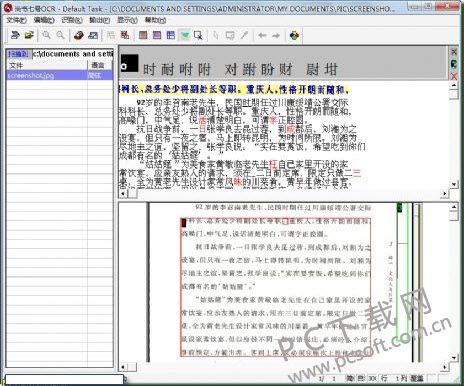Right arrow of image panel horizontal scrollbar
Screen dimensions: 464x386
coord(445,367)
